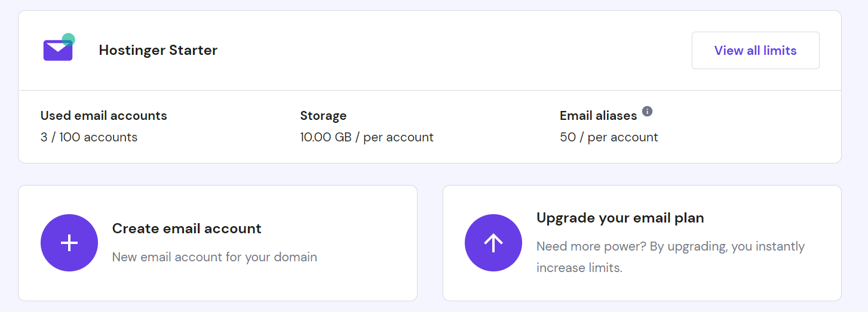Click the Storage label

(323, 116)
